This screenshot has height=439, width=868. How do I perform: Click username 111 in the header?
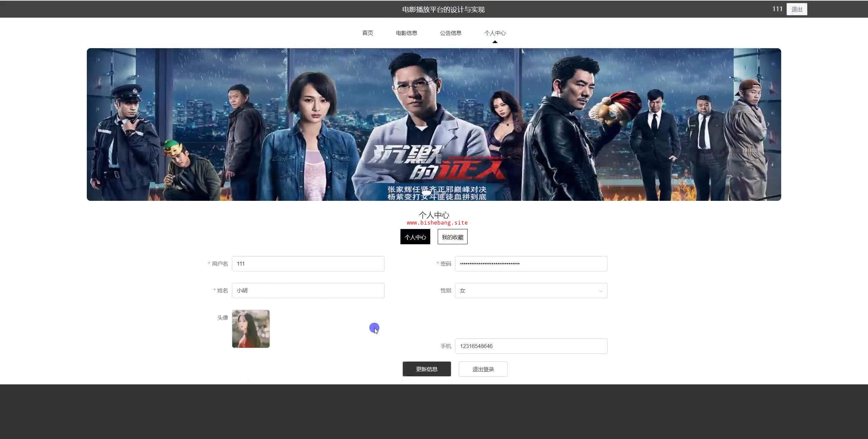pos(777,9)
